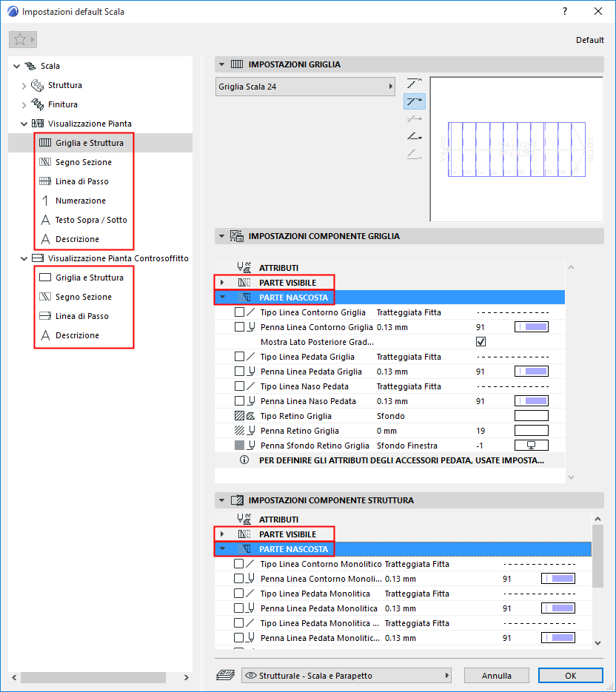This screenshot has height=692, width=616.
Task: Toggle checkbox for Tipo Linea Contorno Griglia
Action: click(239, 312)
